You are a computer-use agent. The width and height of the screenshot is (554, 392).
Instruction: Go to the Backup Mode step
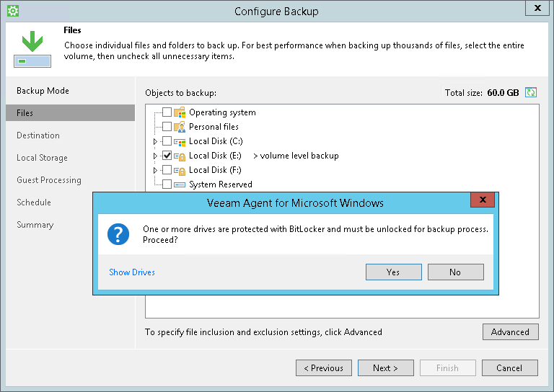click(43, 91)
